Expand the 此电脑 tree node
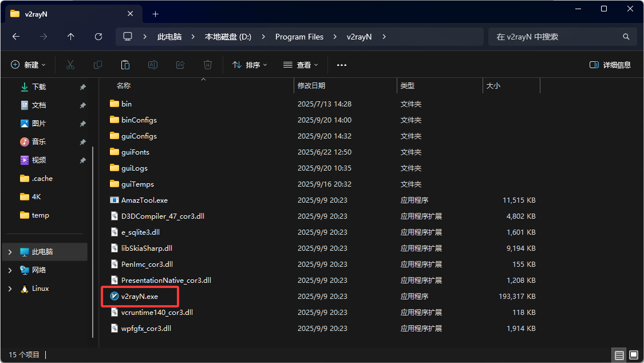644x363 pixels. point(10,252)
